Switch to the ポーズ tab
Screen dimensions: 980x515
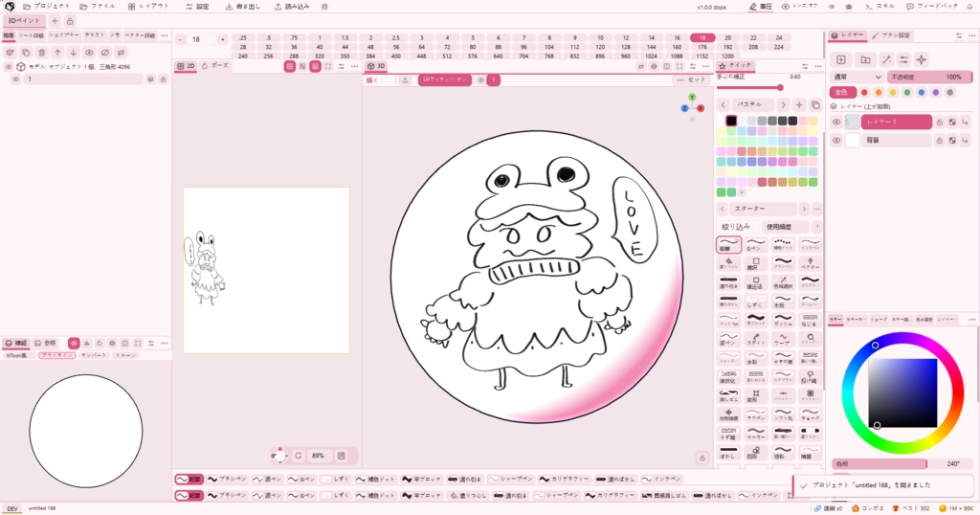[x=214, y=66]
